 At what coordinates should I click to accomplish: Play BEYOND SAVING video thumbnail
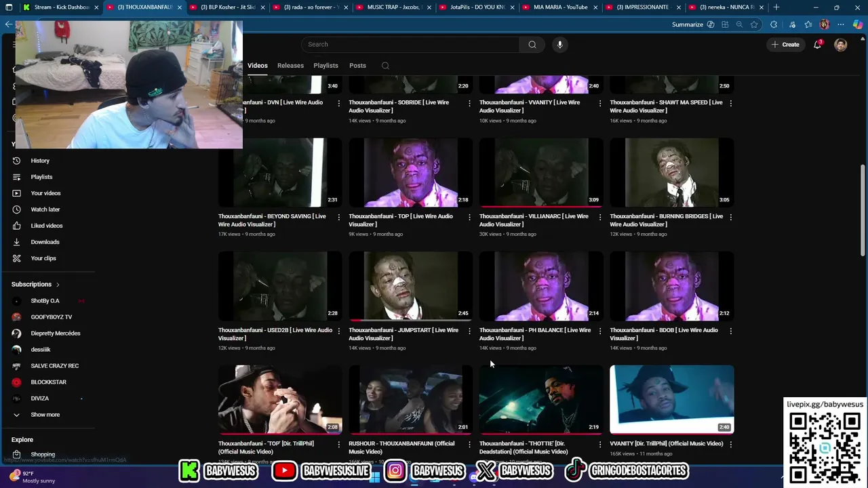[x=280, y=172]
